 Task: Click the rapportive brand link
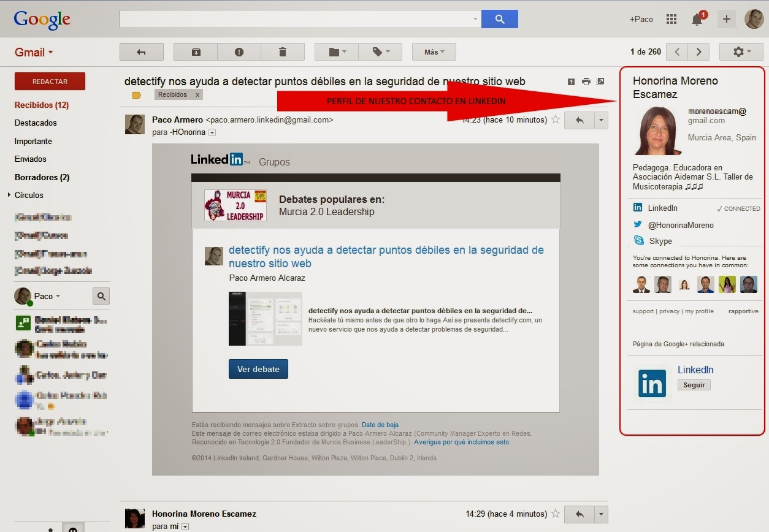point(743,311)
